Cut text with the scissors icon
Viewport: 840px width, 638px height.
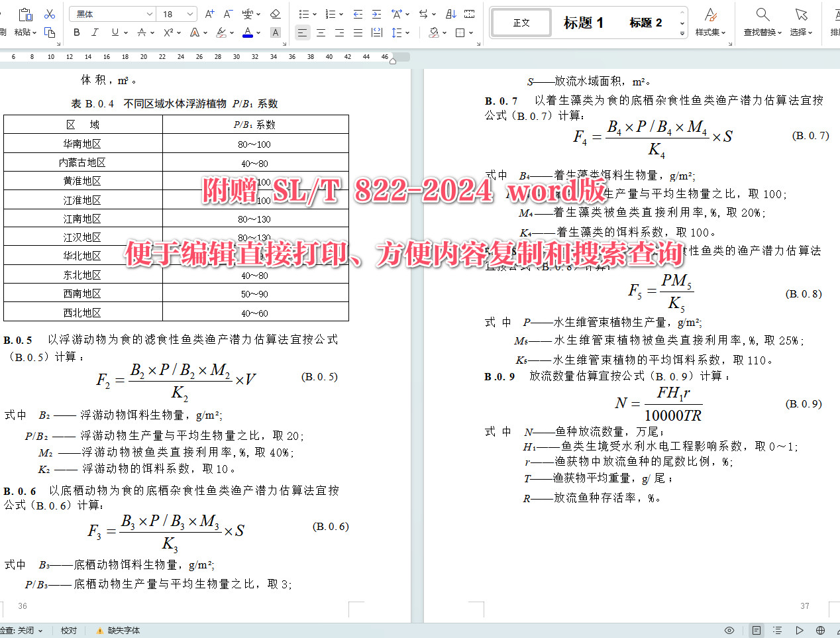[50, 14]
